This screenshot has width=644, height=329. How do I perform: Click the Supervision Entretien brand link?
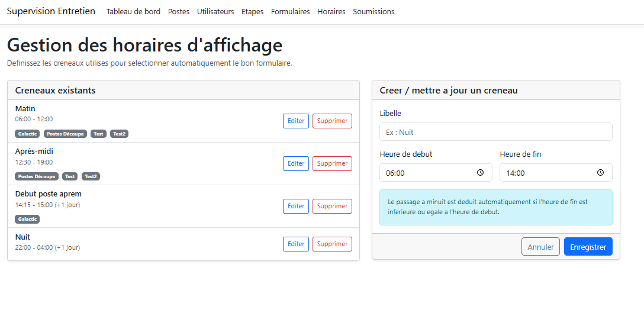click(51, 11)
